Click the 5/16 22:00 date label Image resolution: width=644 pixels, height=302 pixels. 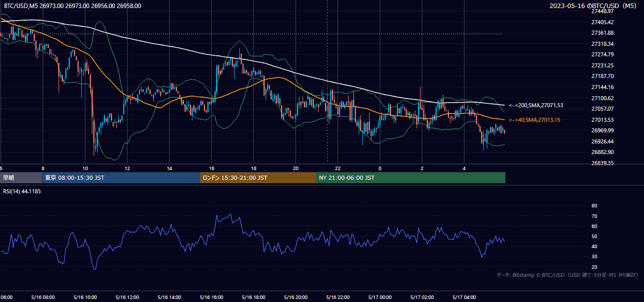point(338,297)
